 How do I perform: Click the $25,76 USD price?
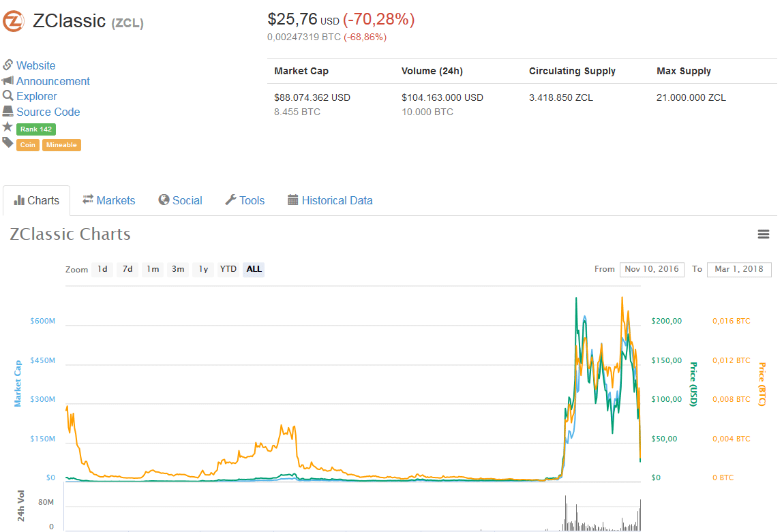pos(303,20)
